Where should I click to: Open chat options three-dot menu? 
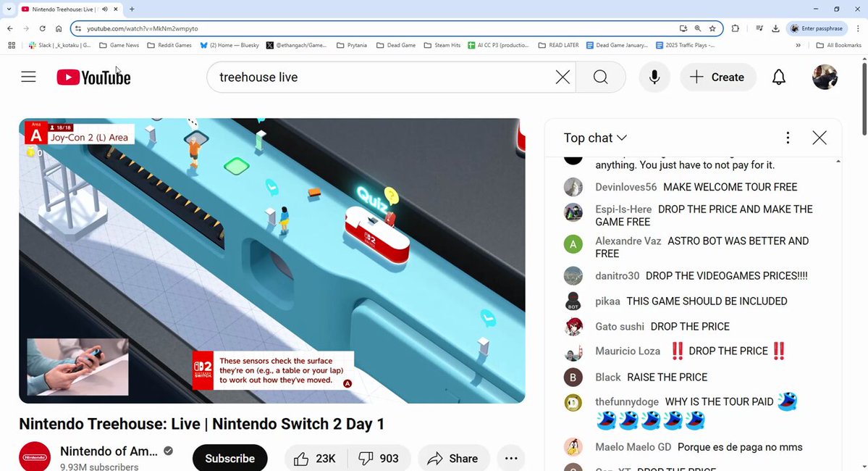click(788, 138)
